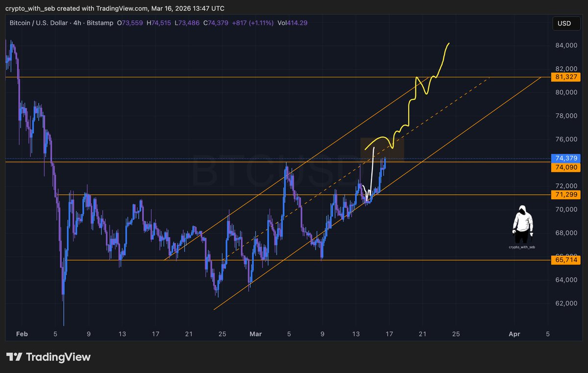Click the blue 74,379 current price label
Screen dimensions: 588x373
[x=566, y=158]
